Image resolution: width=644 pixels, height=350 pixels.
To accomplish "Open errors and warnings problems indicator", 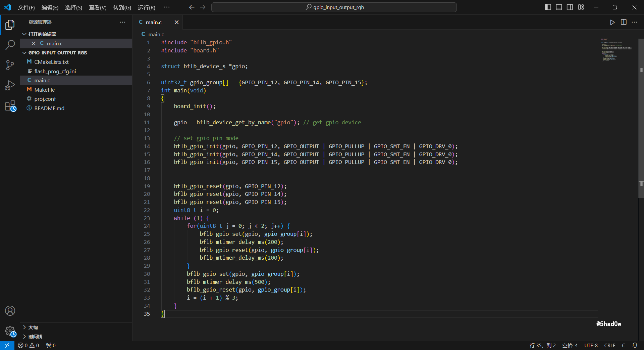I will [x=29, y=345].
